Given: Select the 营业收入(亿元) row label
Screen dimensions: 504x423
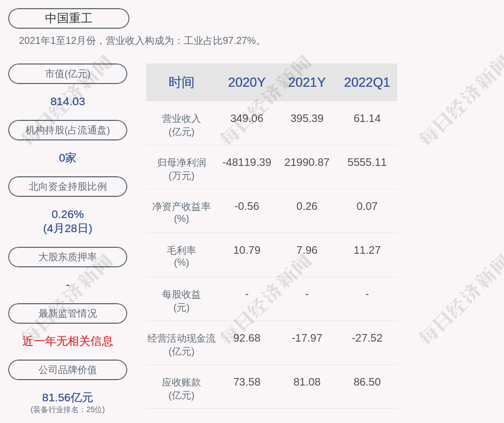Looking at the screenshot, I should (182, 125).
